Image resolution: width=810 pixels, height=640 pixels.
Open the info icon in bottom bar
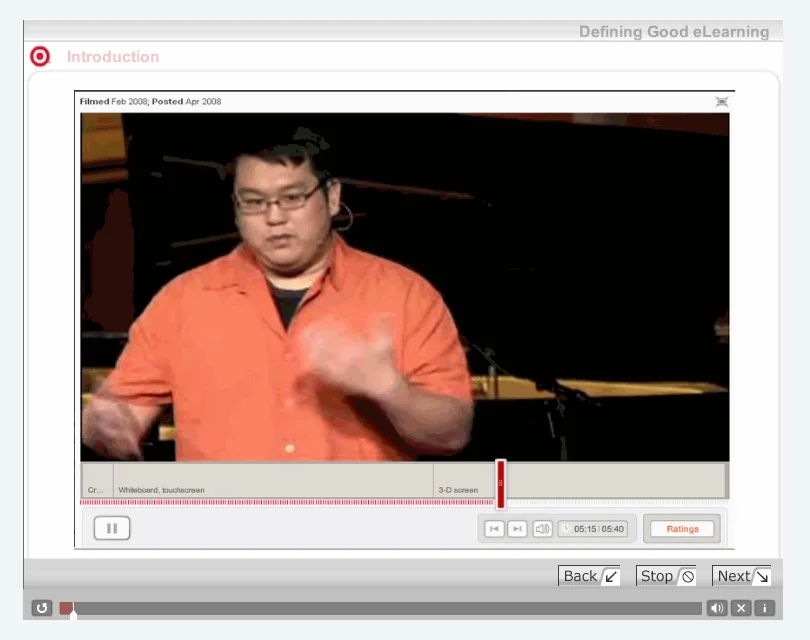click(765, 608)
